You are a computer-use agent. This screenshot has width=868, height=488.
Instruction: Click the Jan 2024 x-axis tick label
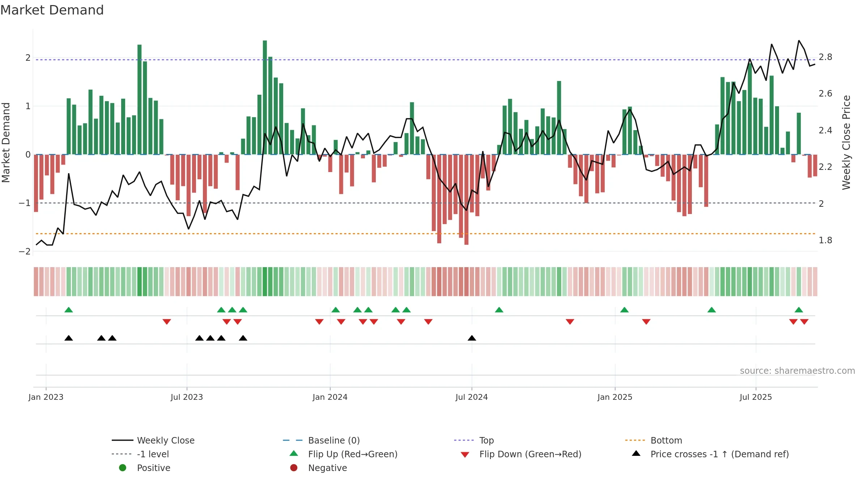tap(330, 397)
